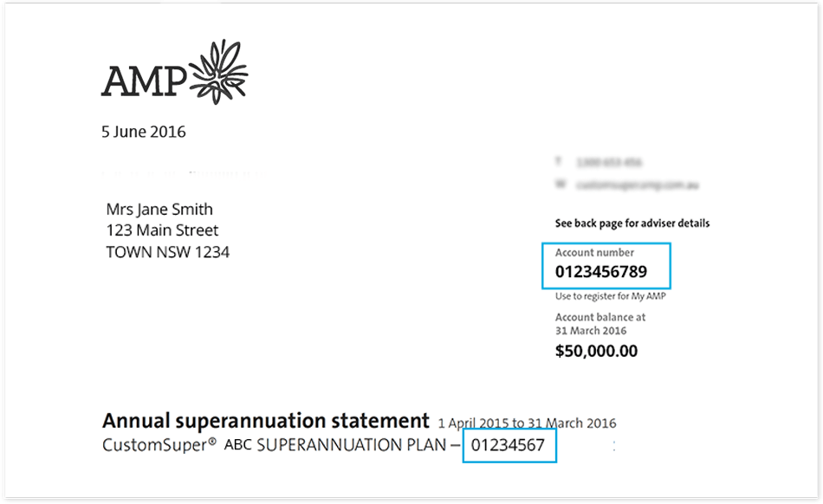Click the blurred website address line

627,184
